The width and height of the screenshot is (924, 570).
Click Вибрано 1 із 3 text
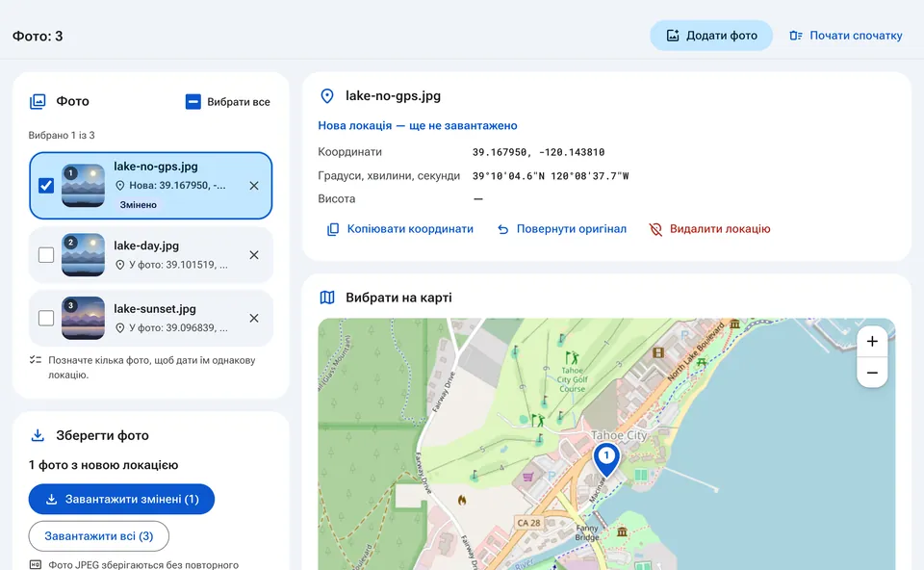(x=62, y=135)
